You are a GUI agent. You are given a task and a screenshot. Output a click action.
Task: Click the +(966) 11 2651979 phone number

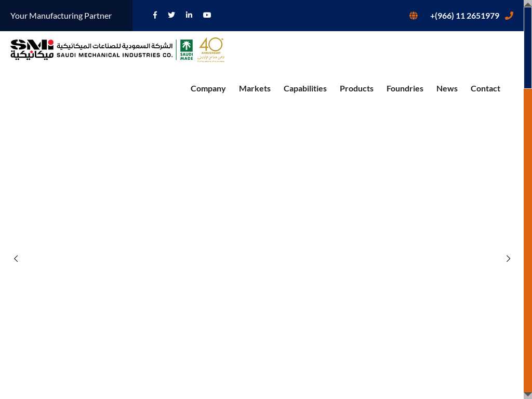(464, 16)
